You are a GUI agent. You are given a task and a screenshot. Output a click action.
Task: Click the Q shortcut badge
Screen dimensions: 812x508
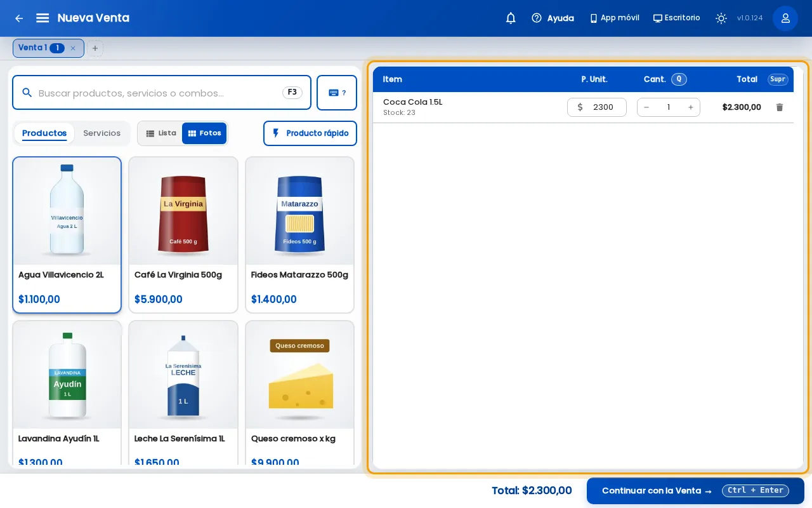pos(679,79)
